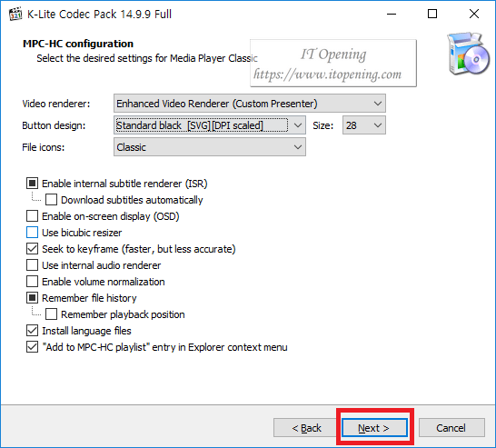Open the Size dropdown showing 28
496x448 pixels.
coord(364,125)
